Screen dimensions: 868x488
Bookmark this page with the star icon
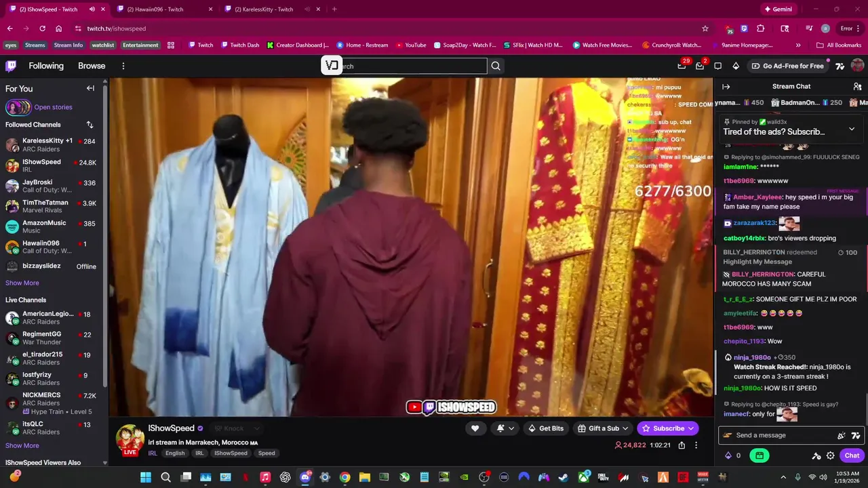point(705,28)
